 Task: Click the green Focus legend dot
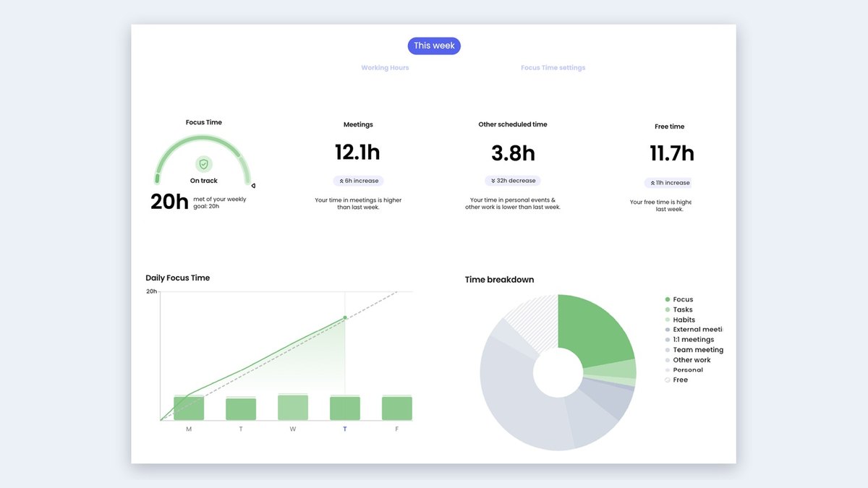coord(667,299)
